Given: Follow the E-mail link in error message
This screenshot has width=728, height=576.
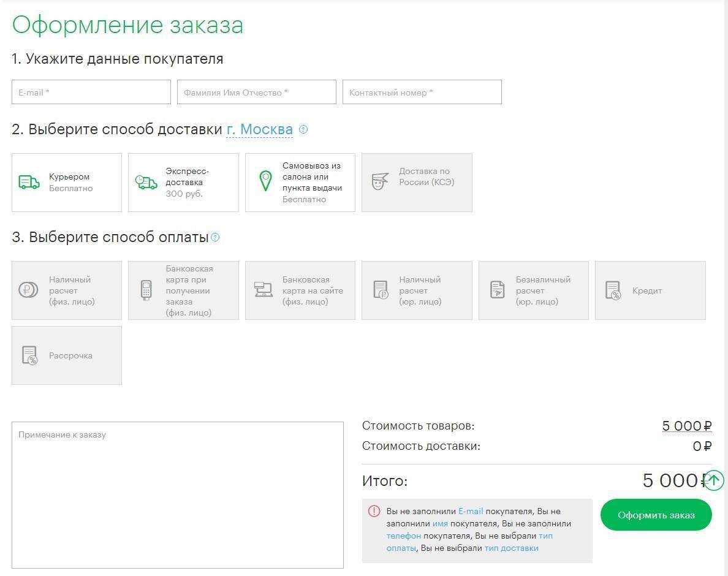Looking at the screenshot, I should (x=471, y=511).
